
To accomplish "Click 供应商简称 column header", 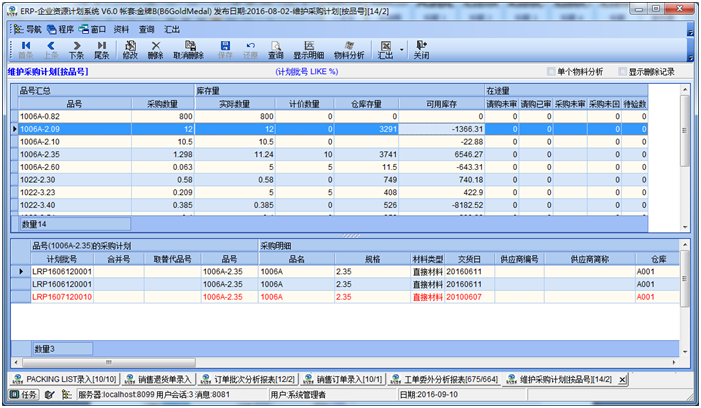I will point(590,259).
